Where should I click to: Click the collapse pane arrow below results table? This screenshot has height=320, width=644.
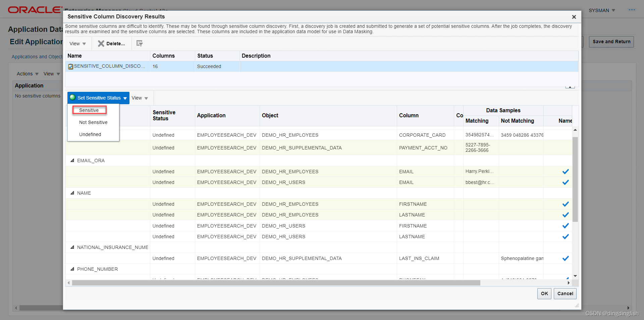pyautogui.click(x=570, y=87)
